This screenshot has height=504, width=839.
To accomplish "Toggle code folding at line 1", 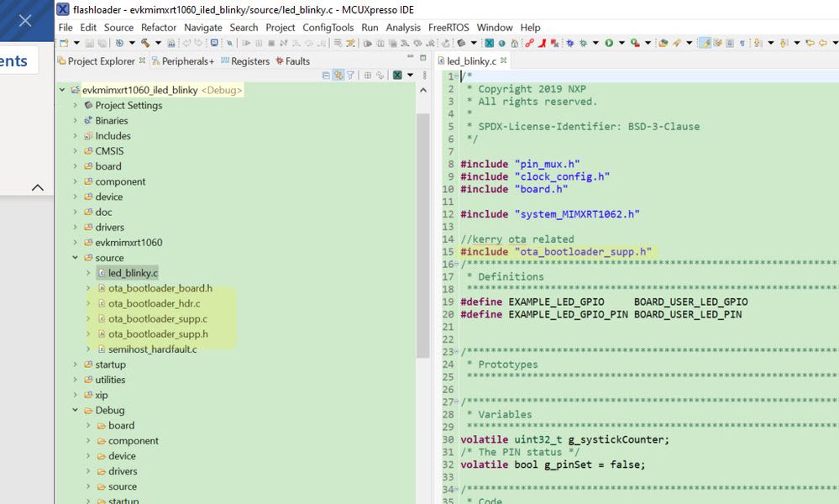I will pos(456,76).
